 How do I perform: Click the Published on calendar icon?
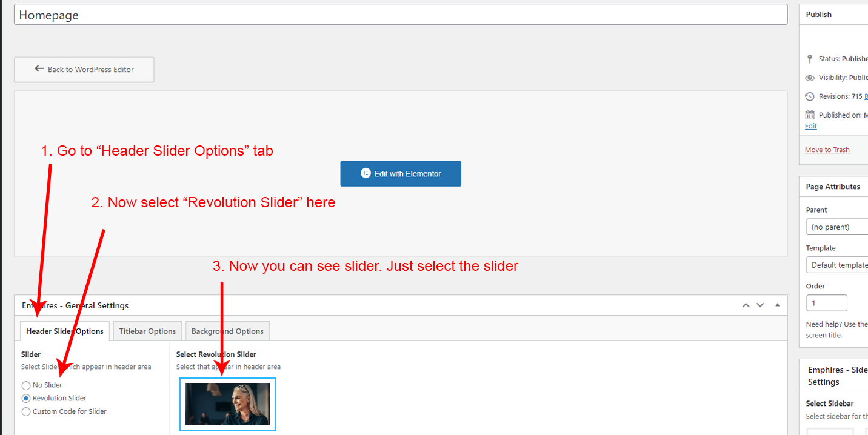[810, 115]
